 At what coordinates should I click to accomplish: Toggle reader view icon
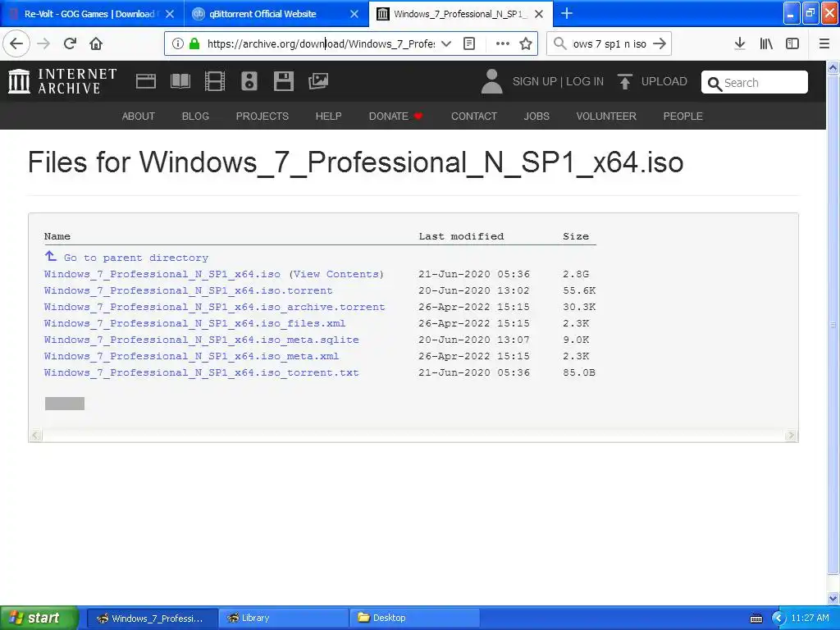468,43
